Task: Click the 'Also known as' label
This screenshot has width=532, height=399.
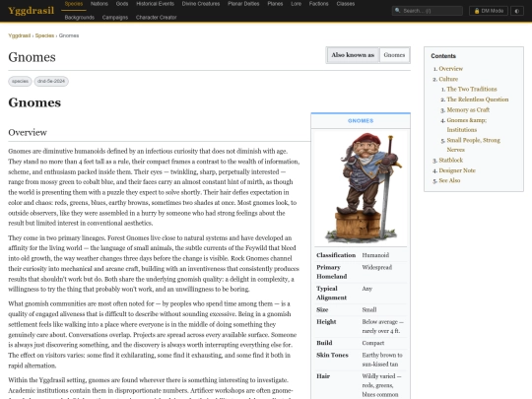Action: pyautogui.click(x=353, y=55)
